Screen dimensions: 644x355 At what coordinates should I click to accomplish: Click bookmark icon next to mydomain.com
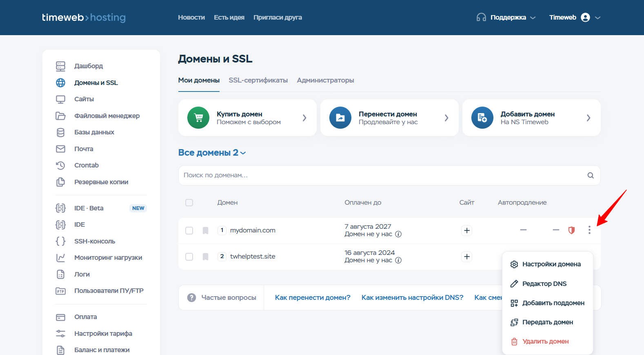(x=206, y=230)
